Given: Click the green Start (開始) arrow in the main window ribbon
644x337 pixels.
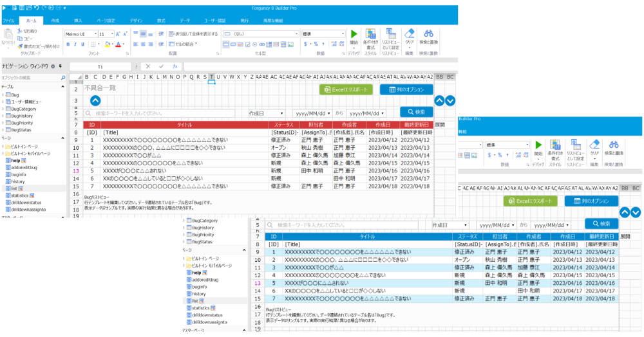Looking at the screenshot, I should pos(354,35).
